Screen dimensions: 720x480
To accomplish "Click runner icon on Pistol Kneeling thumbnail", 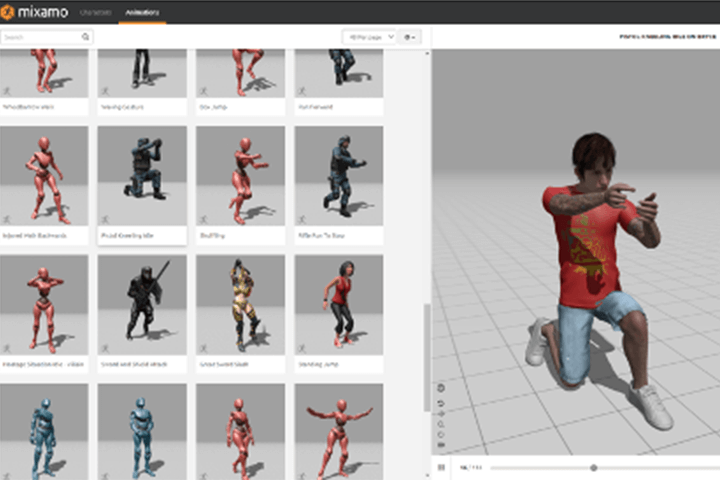I will [x=105, y=220].
